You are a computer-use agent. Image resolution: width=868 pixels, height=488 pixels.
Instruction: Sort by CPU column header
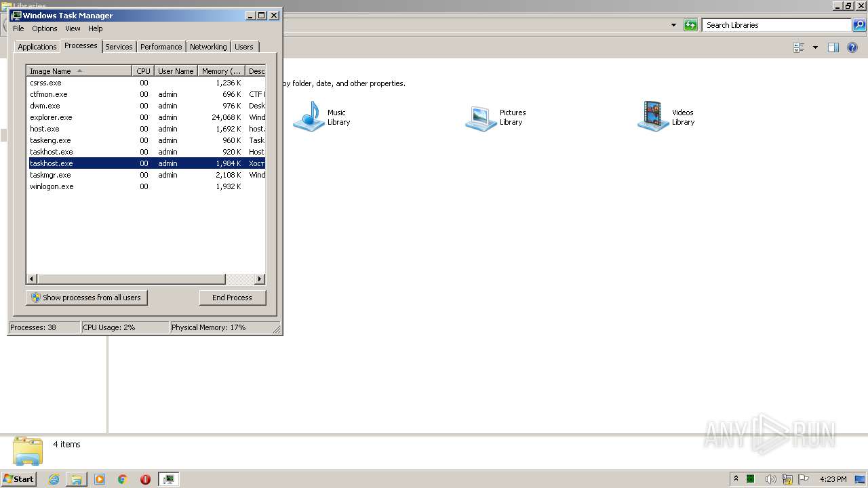pyautogui.click(x=143, y=71)
